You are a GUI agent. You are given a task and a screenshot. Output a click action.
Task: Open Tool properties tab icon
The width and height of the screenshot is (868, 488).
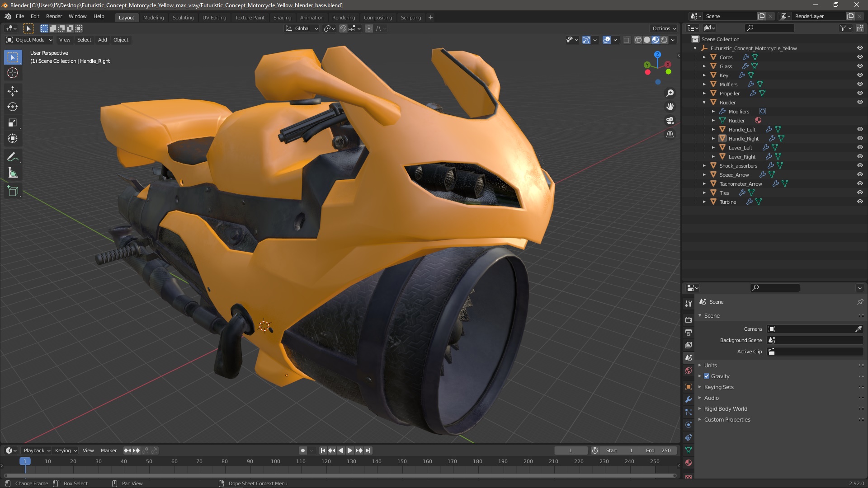point(689,303)
